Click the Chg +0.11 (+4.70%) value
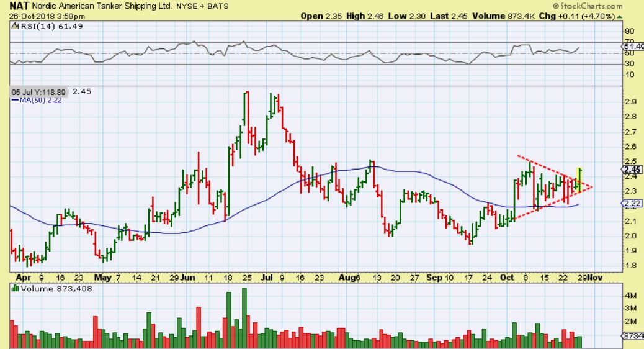644x349 pixels. (x=577, y=16)
